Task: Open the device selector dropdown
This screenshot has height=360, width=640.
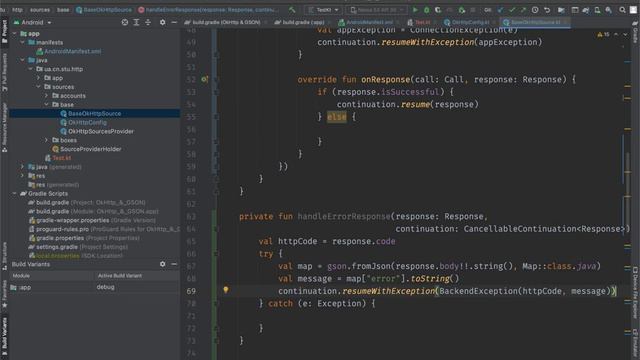Action: pos(377,10)
